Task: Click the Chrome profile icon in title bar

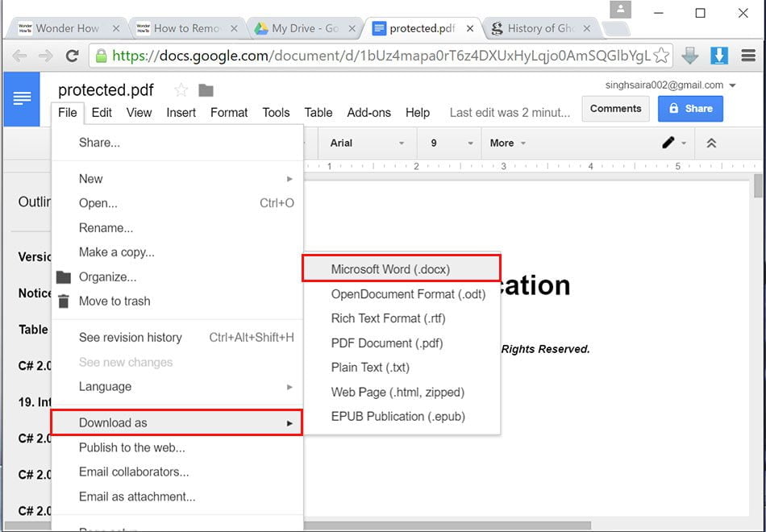Action: coord(620,10)
